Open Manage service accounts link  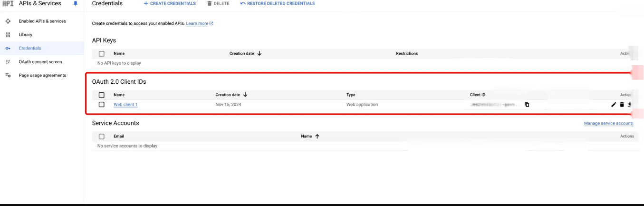click(x=608, y=123)
